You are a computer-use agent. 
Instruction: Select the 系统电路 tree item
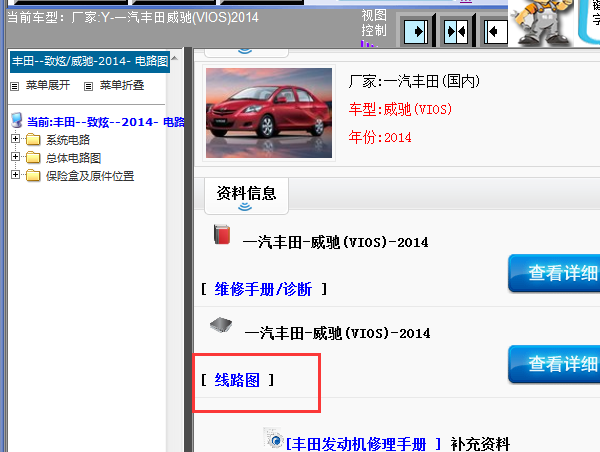click(x=68, y=140)
